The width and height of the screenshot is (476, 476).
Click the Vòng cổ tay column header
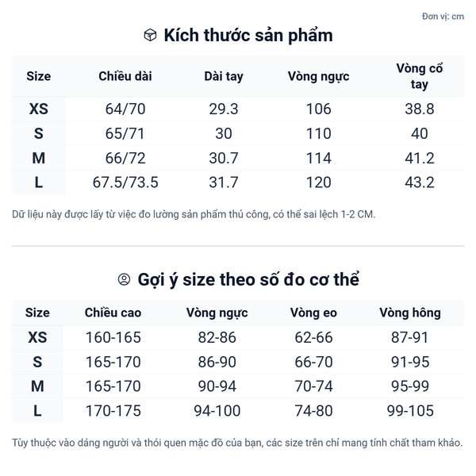pos(420,76)
